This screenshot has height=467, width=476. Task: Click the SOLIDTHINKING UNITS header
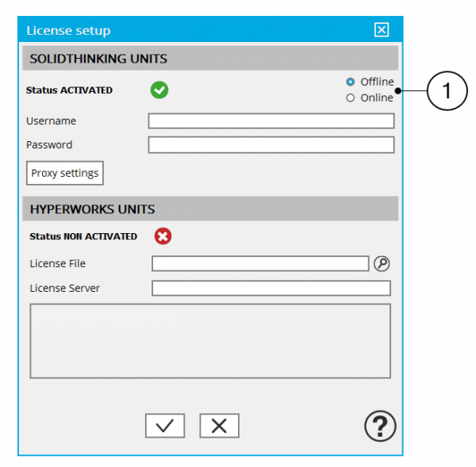click(x=210, y=58)
